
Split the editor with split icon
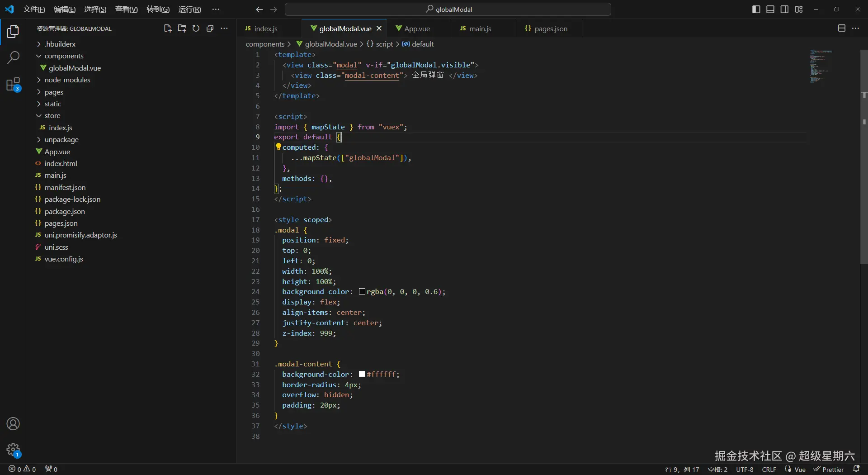point(841,28)
